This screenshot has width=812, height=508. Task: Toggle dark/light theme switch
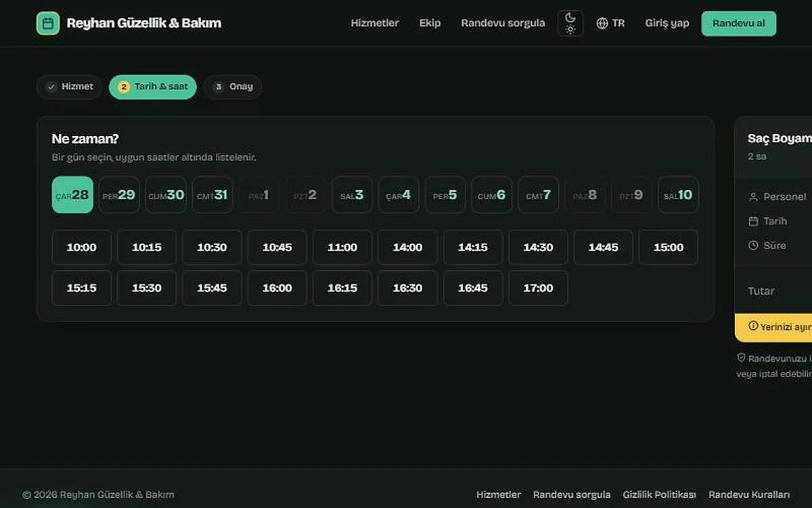pos(570,23)
